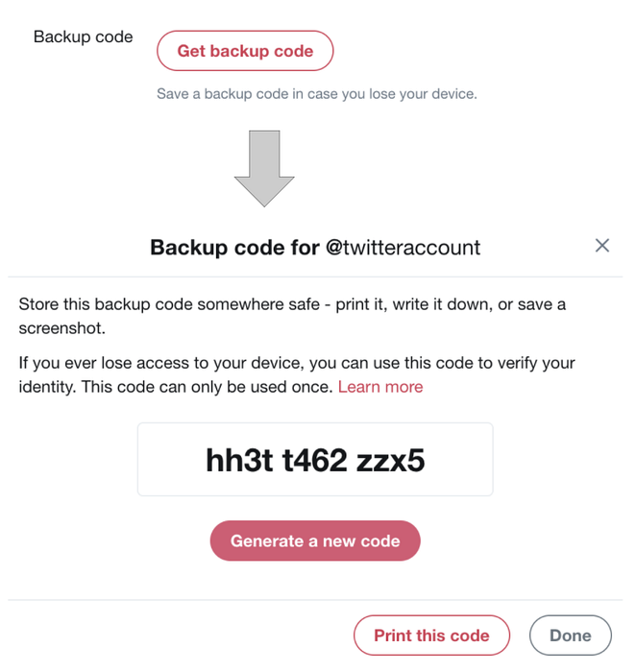This screenshot has height=672, width=636.
Task: Click the Backup code settings label
Action: point(84,37)
